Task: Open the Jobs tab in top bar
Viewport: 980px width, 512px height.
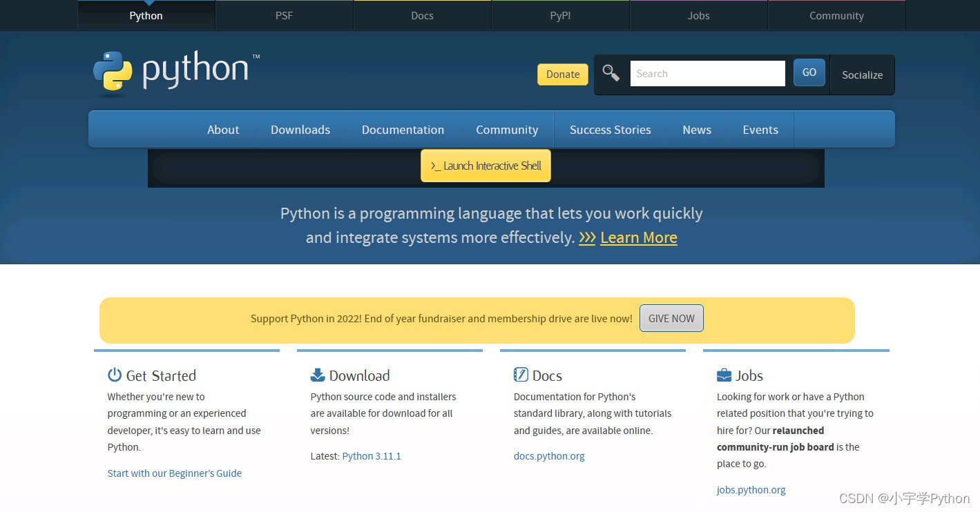Action: [699, 15]
